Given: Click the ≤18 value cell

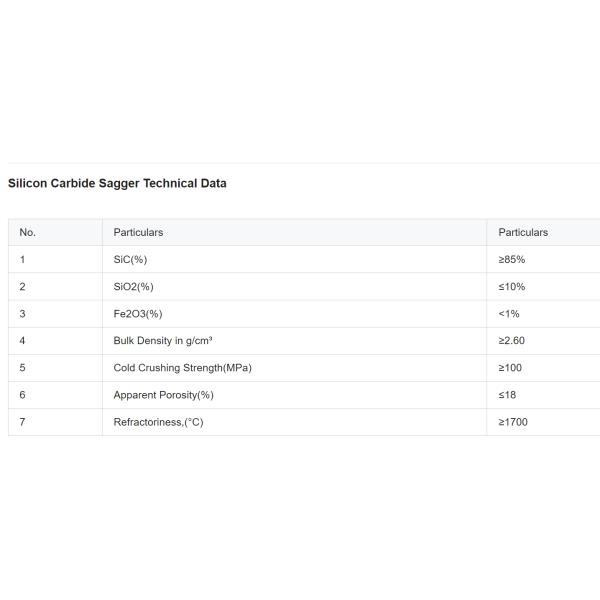Looking at the screenshot, I should [x=508, y=394].
